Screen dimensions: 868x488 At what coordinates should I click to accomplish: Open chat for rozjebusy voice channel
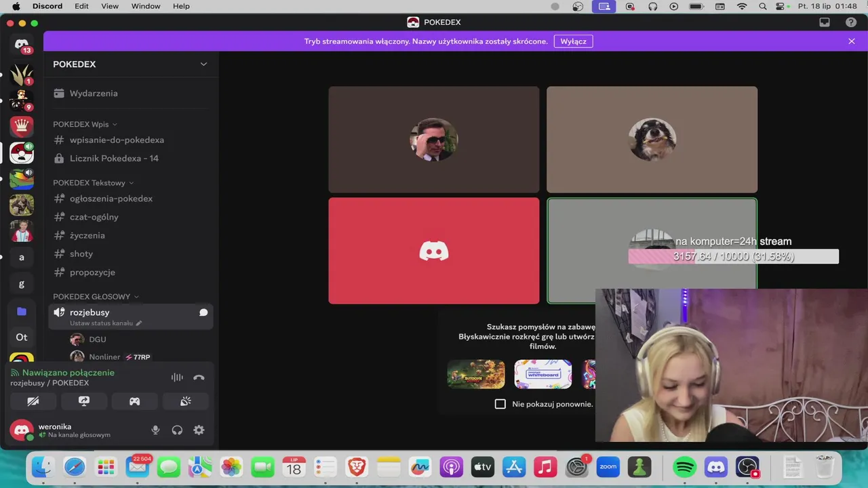click(203, 312)
